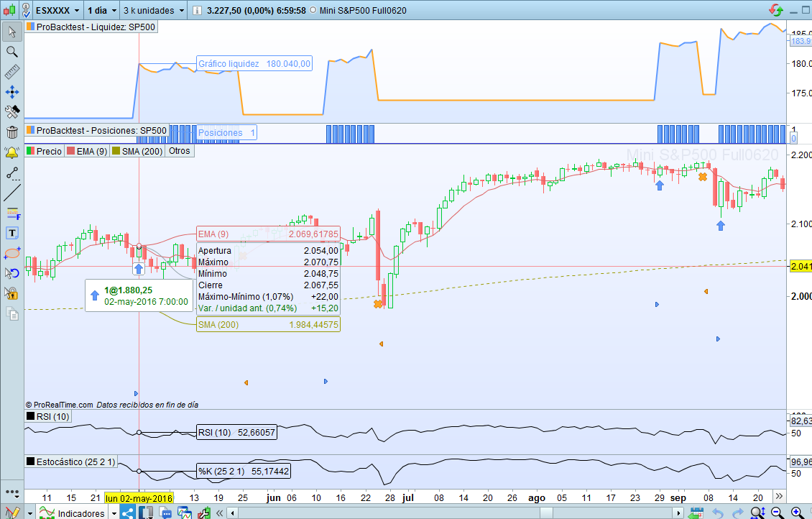The image size is (812, 519).
Task: Click the trash bin delete tool
Action: 12,132
